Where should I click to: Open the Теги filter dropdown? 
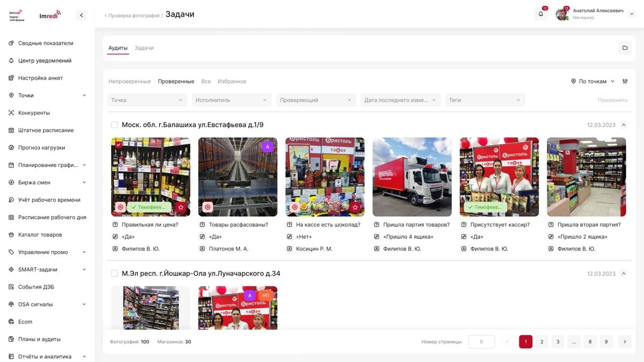pyautogui.click(x=485, y=100)
